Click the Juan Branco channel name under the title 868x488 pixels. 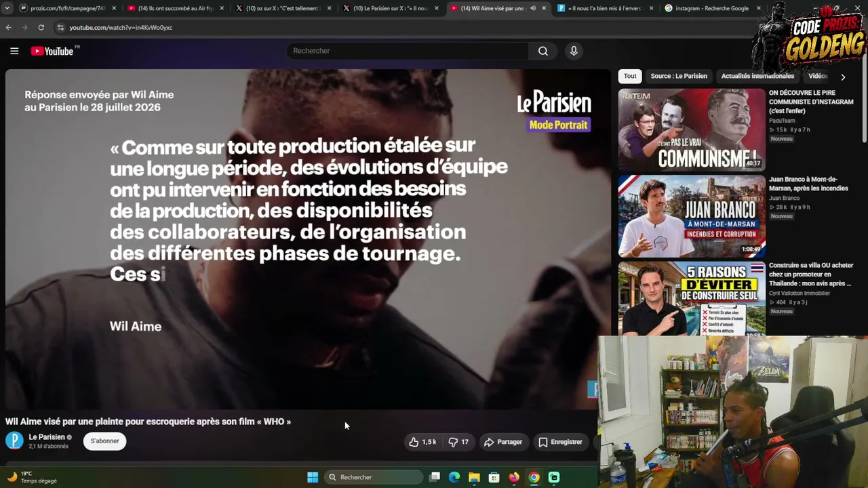point(784,198)
